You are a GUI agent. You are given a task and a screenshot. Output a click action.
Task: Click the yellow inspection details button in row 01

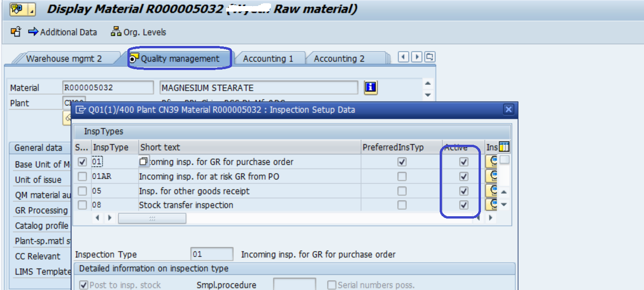[x=492, y=161]
